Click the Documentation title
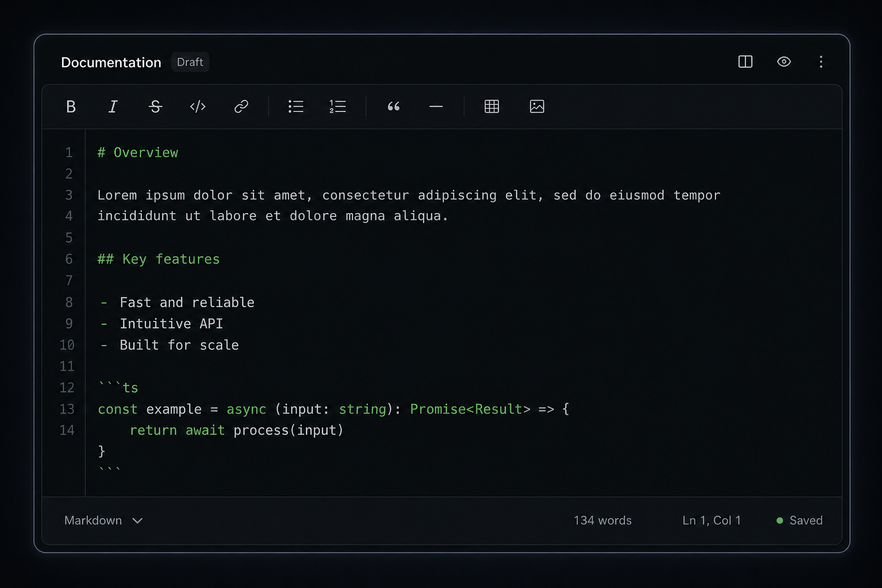 click(x=111, y=63)
